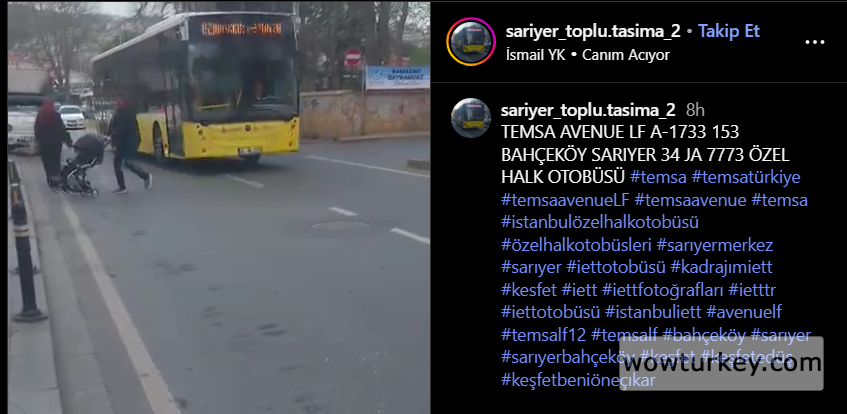This screenshot has width=847, height=414.
Task: Open the sariyer_toplu.tasima_2 username above the caption
Action: [x=588, y=110]
